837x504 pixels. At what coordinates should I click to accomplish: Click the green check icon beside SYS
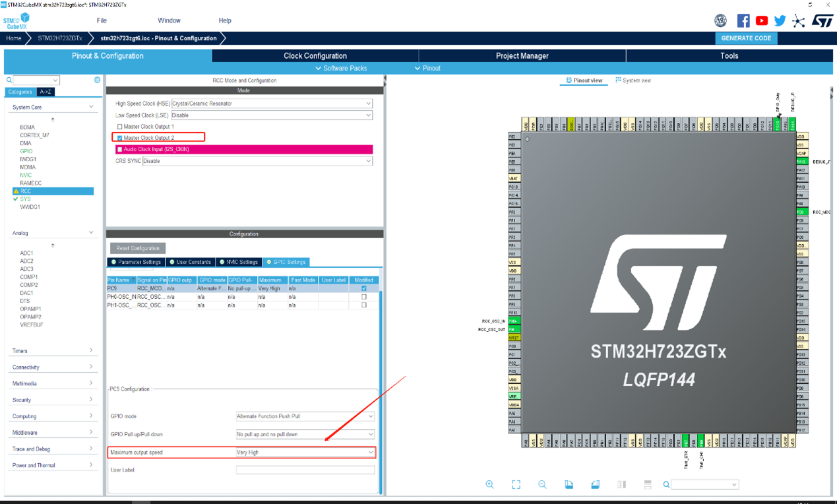point(16,199)
